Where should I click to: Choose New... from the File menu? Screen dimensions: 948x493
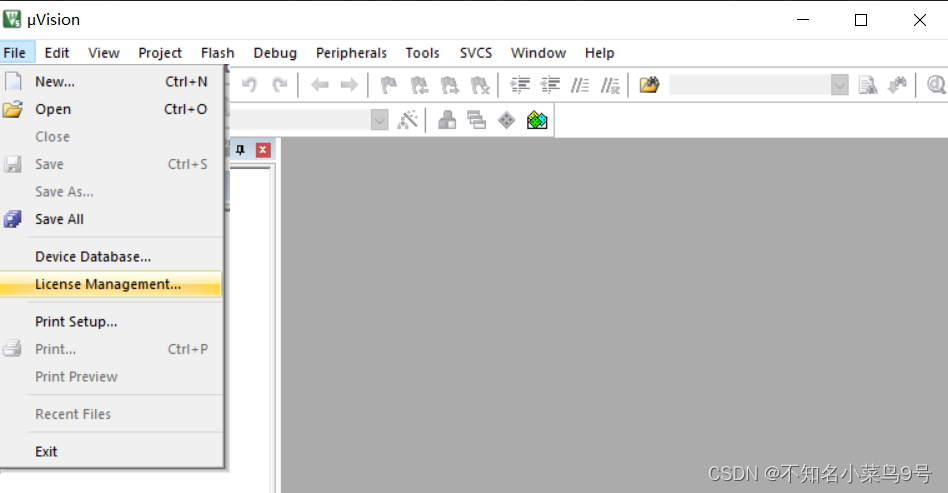pyautogui.click(x=111, y=82)
